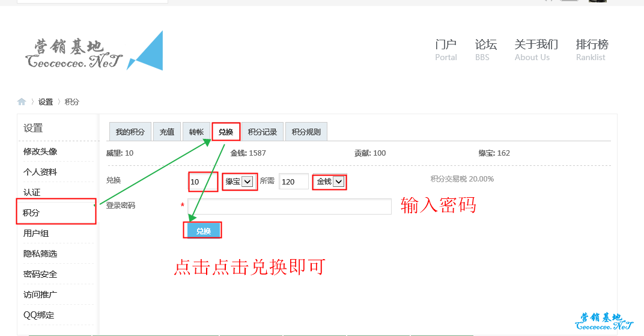Open 密码安全 in the settings sidebar
644x336 pixels.
[40, 274]
